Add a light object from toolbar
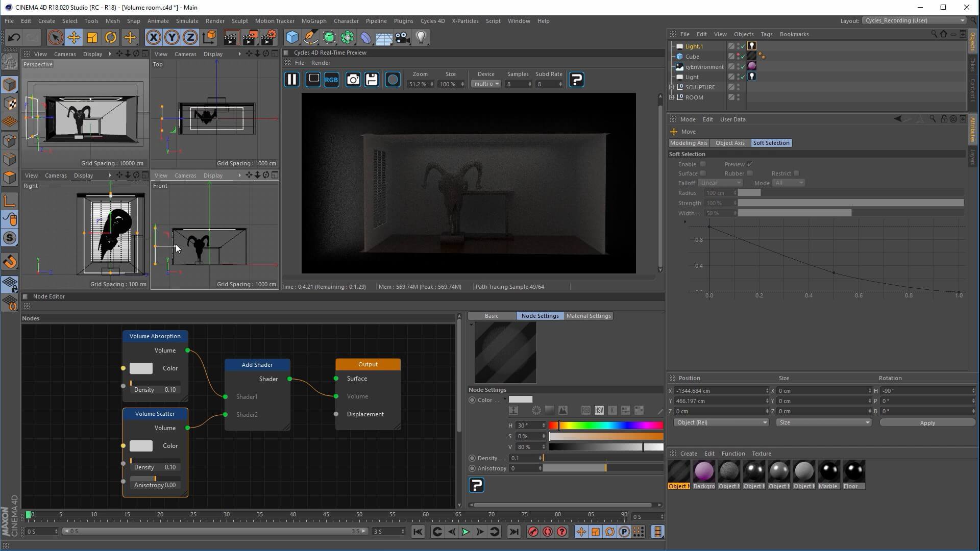The width and height of the screenshot is (980, 551). [421, 37]
